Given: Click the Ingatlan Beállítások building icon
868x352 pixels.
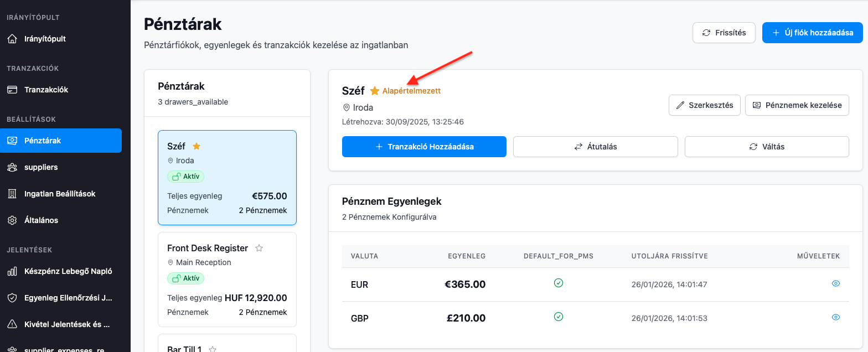Looking at the screenshot, I should 12,194.
